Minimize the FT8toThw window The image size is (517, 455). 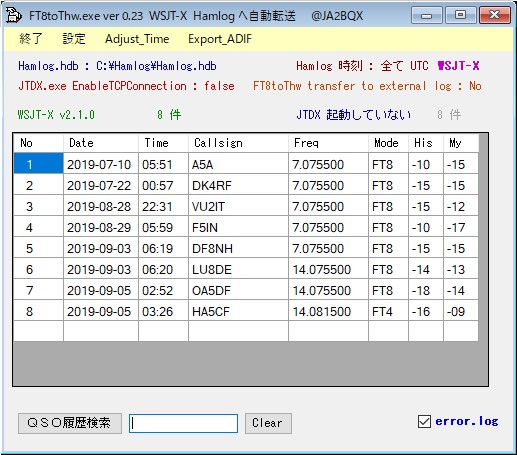pos(427,15)
